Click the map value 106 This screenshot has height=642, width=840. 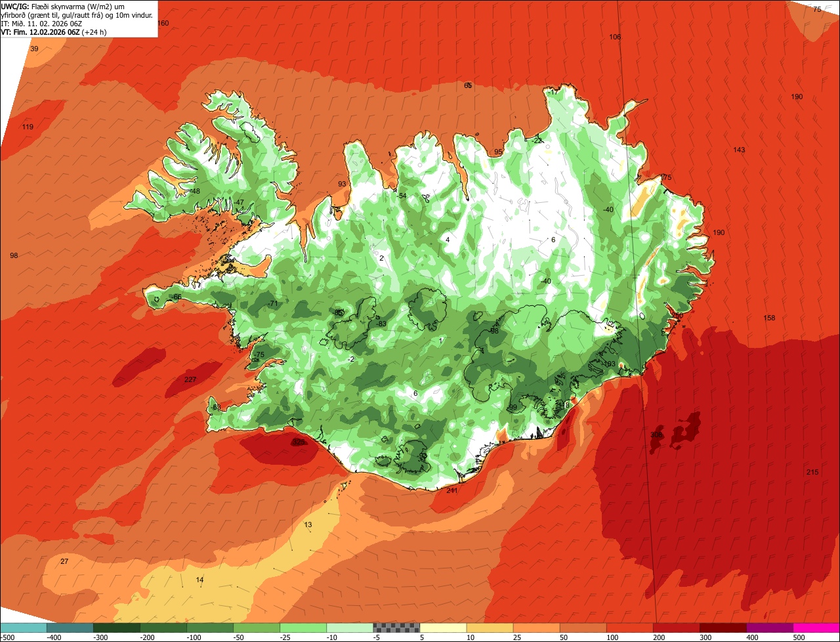point(615,37)
